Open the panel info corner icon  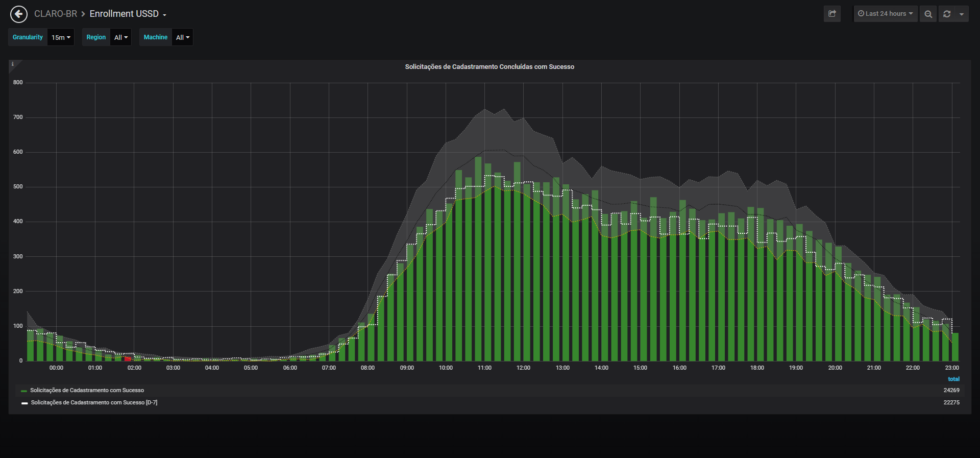pyautogui.click(x=13, y=64)
